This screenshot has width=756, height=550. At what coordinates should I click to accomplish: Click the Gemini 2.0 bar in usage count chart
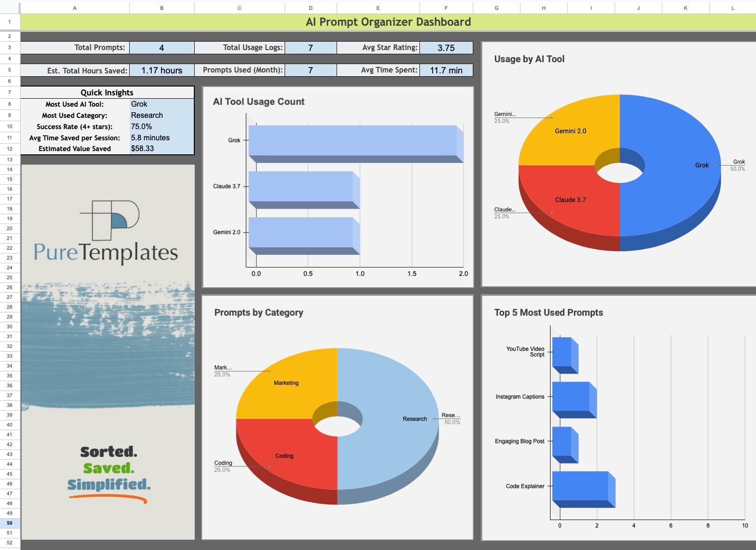304,236
